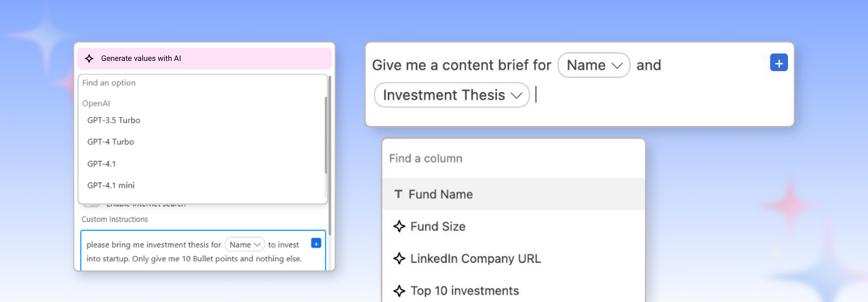868x302 pixels.
Task: Click the blue plus icon in Custom Instructions box
Action: click(x=316, y=243)
